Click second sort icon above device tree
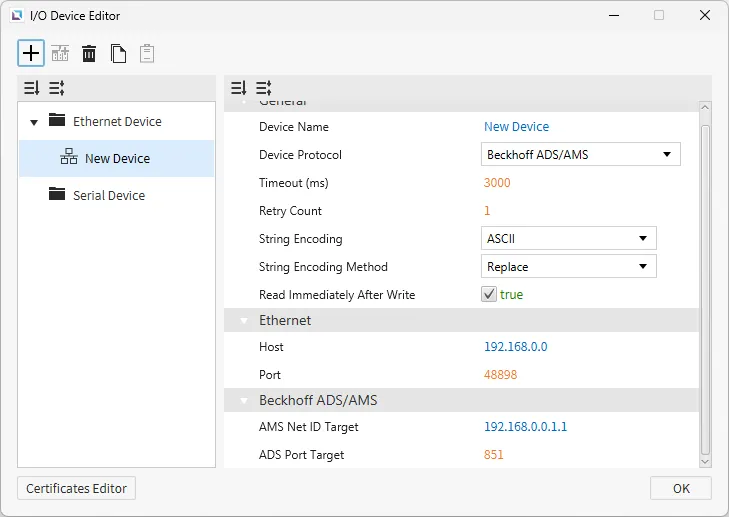 56,88
